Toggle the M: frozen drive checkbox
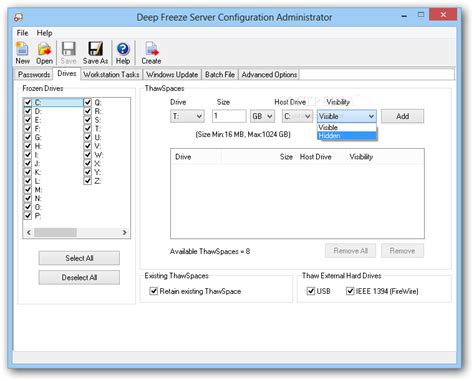This screenshot has width=474, height=381. (28, 190)
